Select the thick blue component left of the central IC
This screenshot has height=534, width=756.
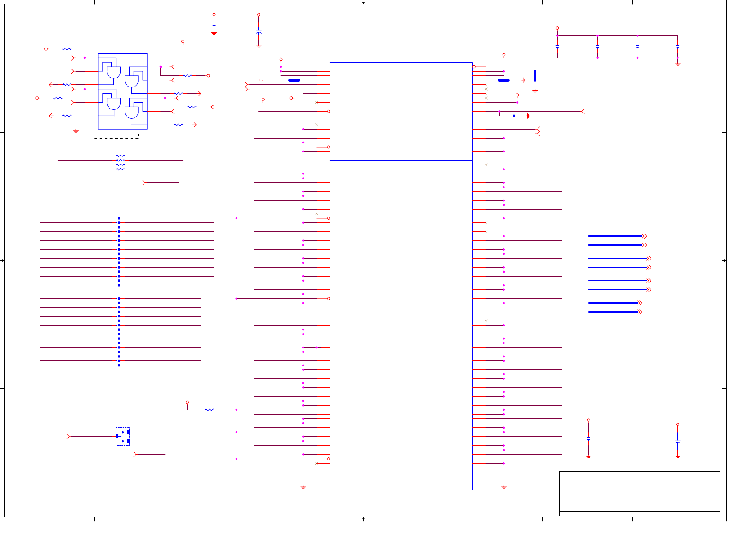click(294, 80)
